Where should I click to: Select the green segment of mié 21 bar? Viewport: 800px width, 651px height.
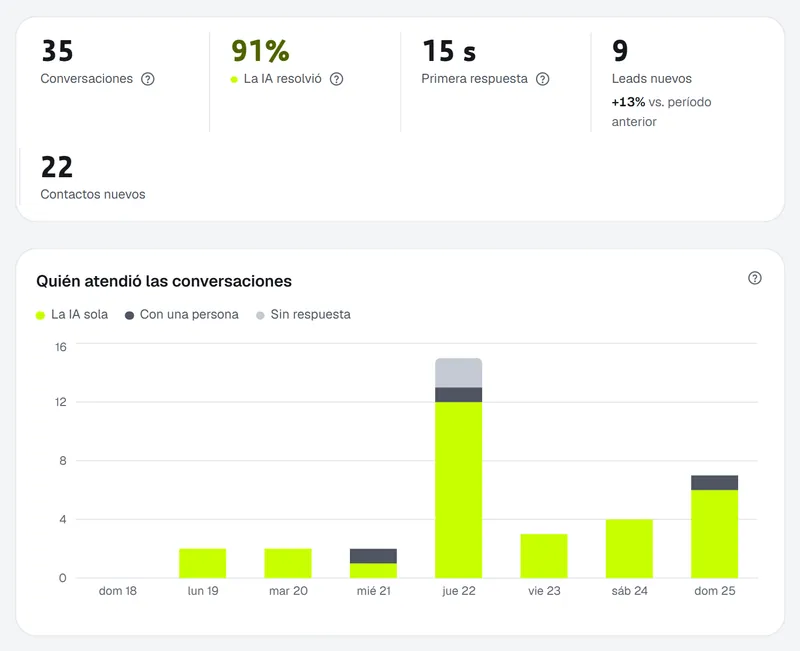click(373, 571)
